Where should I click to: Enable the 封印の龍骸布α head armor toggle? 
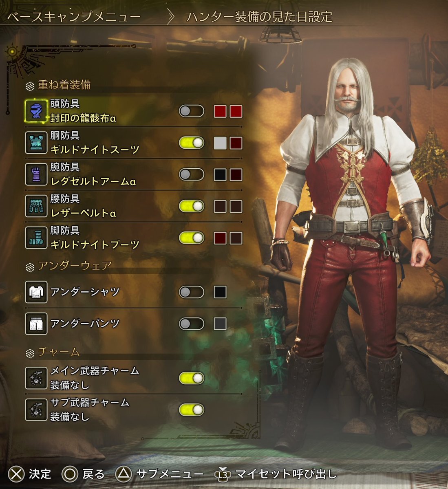click(x=192, y=111)
